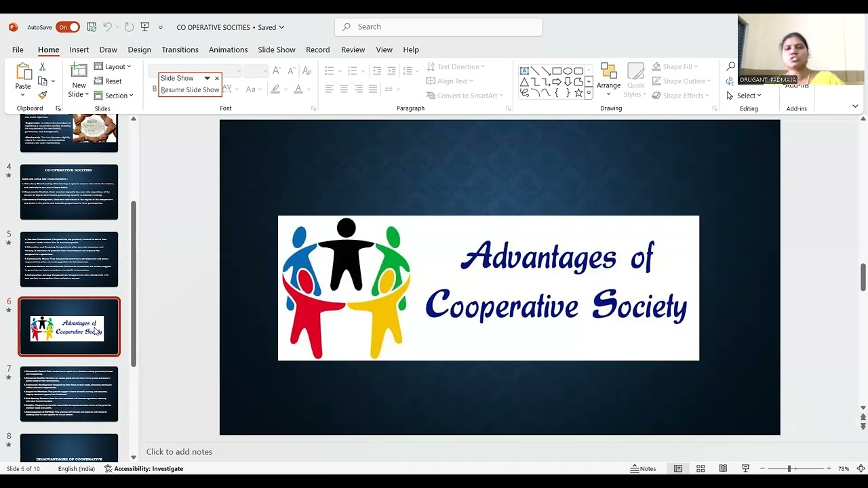Switch to the Insert tab
Image resolution: width=868 pixels, height=488 pixels.
point(79,49)
